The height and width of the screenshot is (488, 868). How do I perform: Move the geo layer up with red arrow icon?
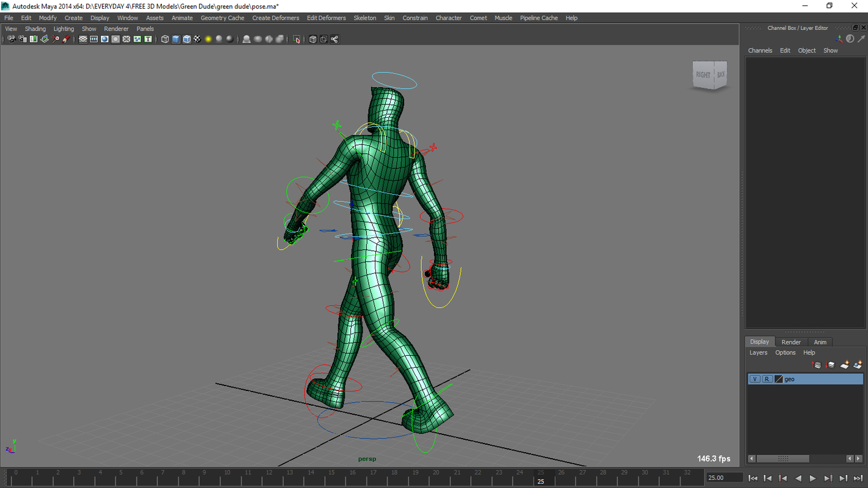pyautogui.click(x=817, y=365)
